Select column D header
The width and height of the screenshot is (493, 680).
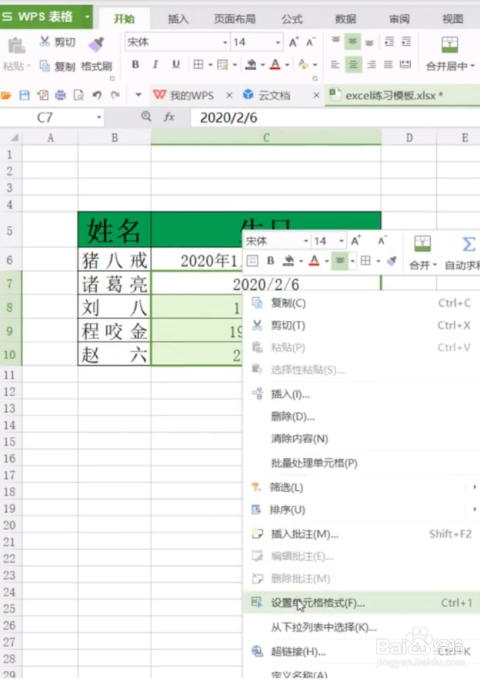point(409,138)
